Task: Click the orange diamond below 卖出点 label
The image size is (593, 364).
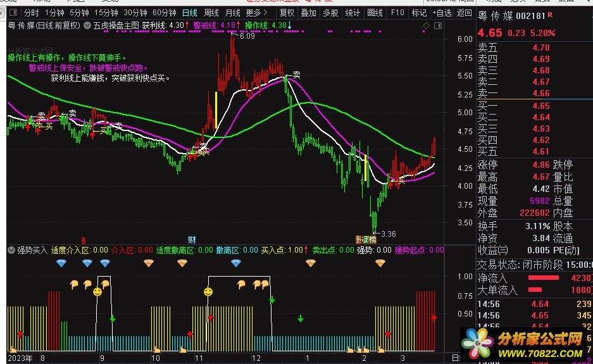Action: pyautogui.click(x=311, y=263)
